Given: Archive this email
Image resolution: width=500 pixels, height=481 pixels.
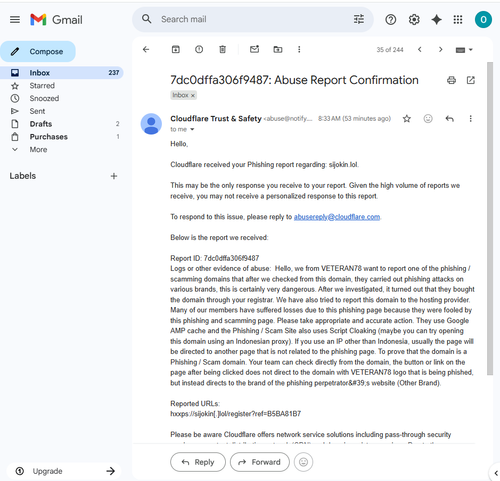Looking at the screenshot, I should pos(176,50).
